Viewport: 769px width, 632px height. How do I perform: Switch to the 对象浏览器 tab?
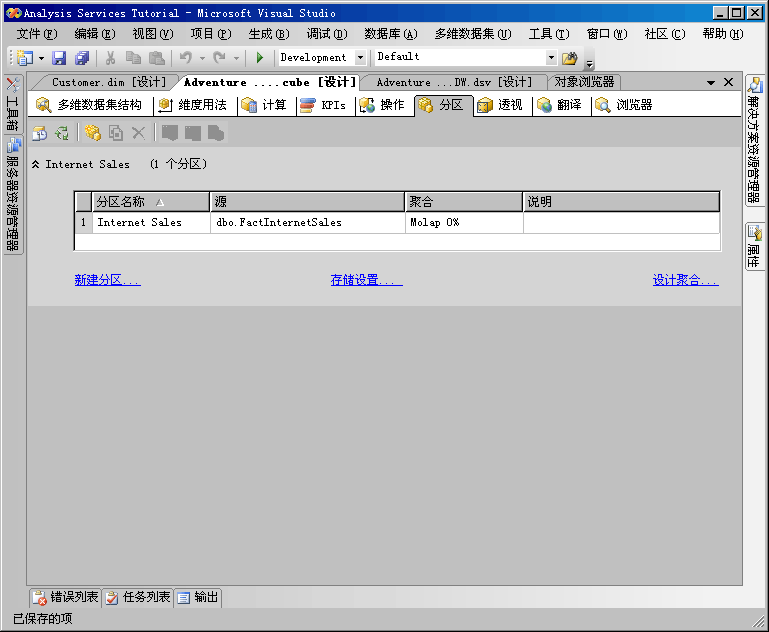[584, 82]
